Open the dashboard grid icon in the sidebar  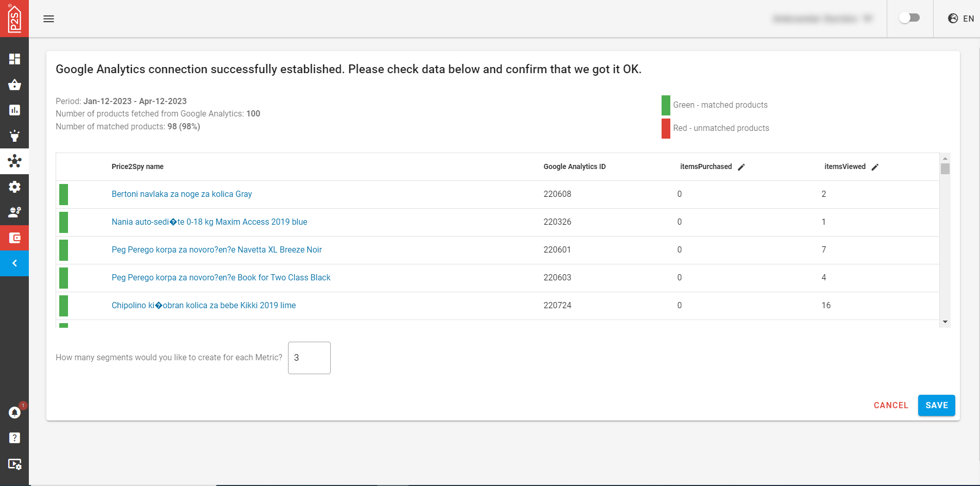tap(14, 59)
